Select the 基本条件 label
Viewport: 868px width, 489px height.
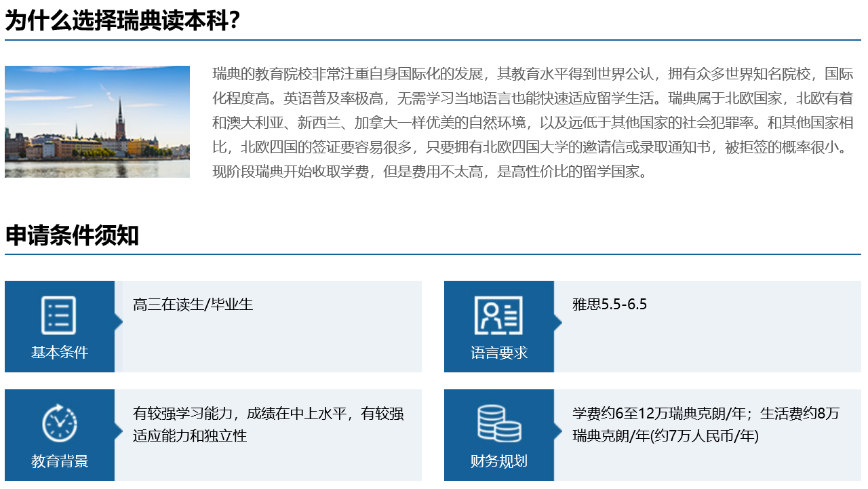pyautogui.click(x=59, y=353)
